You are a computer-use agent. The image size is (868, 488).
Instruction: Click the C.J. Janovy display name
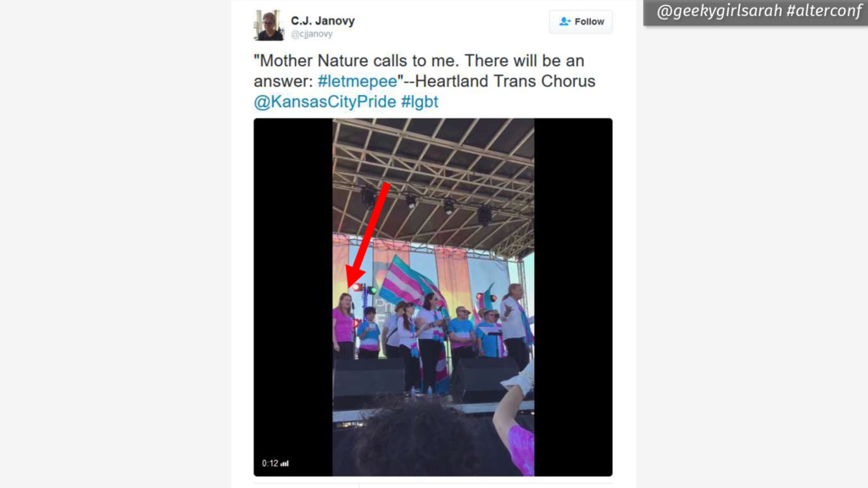point(323,20)
